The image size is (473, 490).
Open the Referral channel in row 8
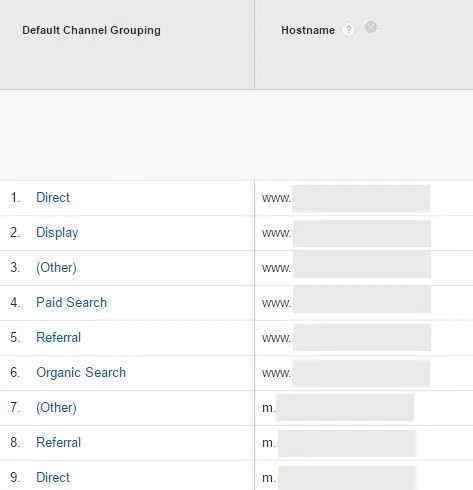[x=58, y=442]
